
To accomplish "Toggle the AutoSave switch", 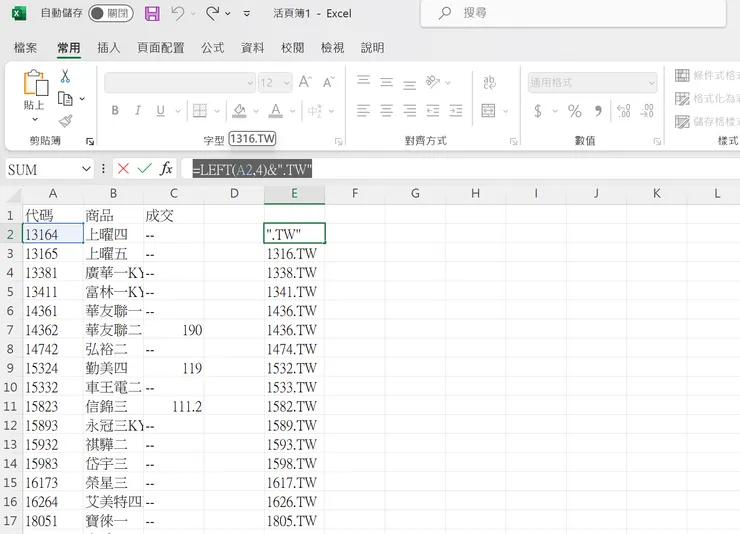I will coord(110,14).
